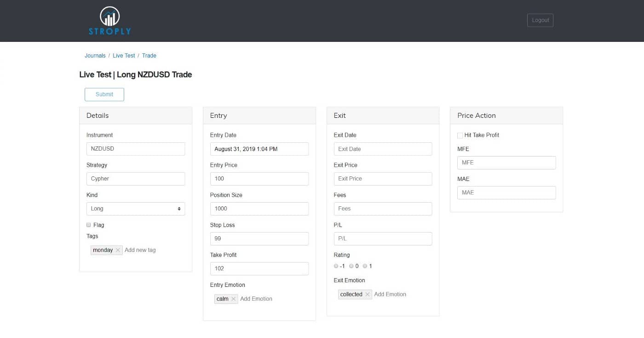Toggle the Flag checkbox

[x=89, y=225]
